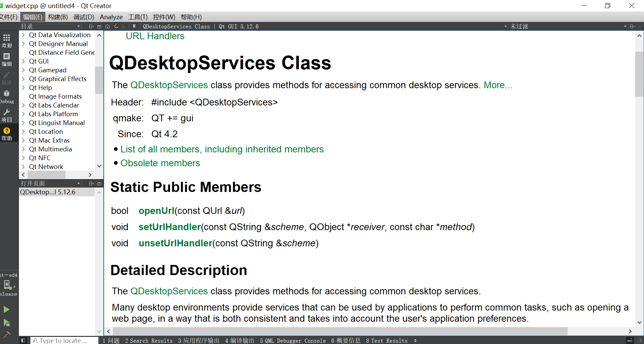
Task: Expand the Qt GUI tree node
Action: tap(23, 61)
